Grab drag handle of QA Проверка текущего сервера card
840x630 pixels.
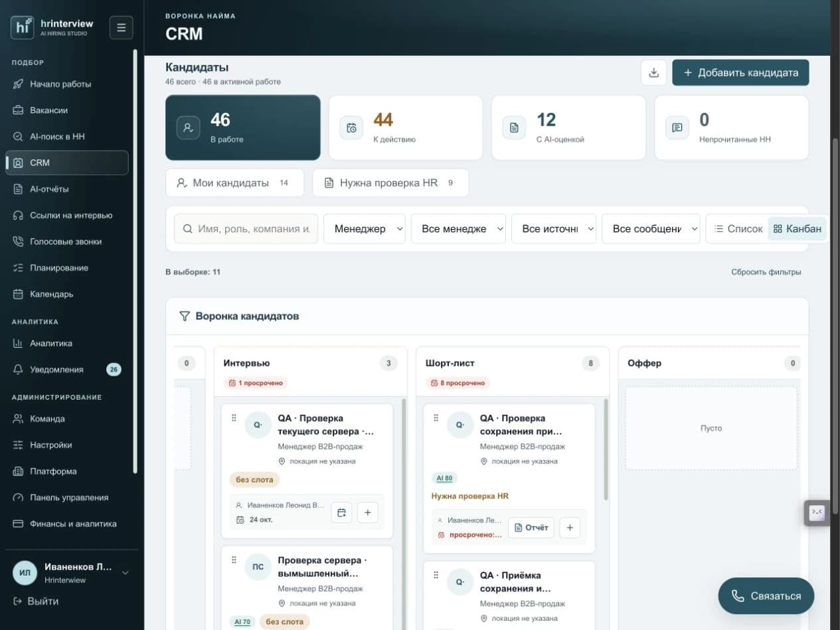point(234,418)
